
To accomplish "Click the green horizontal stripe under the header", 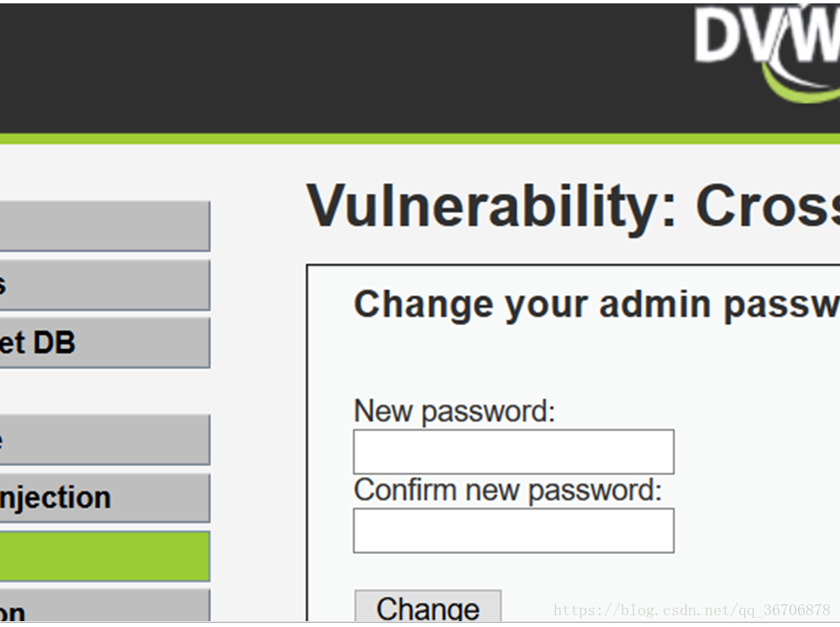I will point(420,138).
